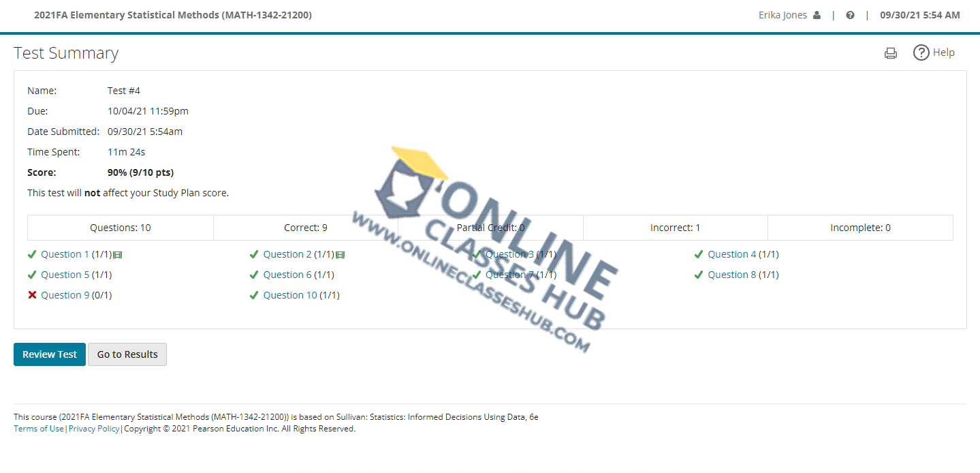
Task: Open the Question 6 link
Action: click(287, 275)
